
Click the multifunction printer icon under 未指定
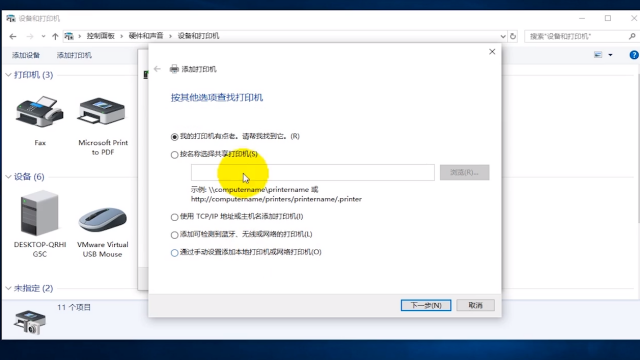pyautogui.click(x=29, y=322)
